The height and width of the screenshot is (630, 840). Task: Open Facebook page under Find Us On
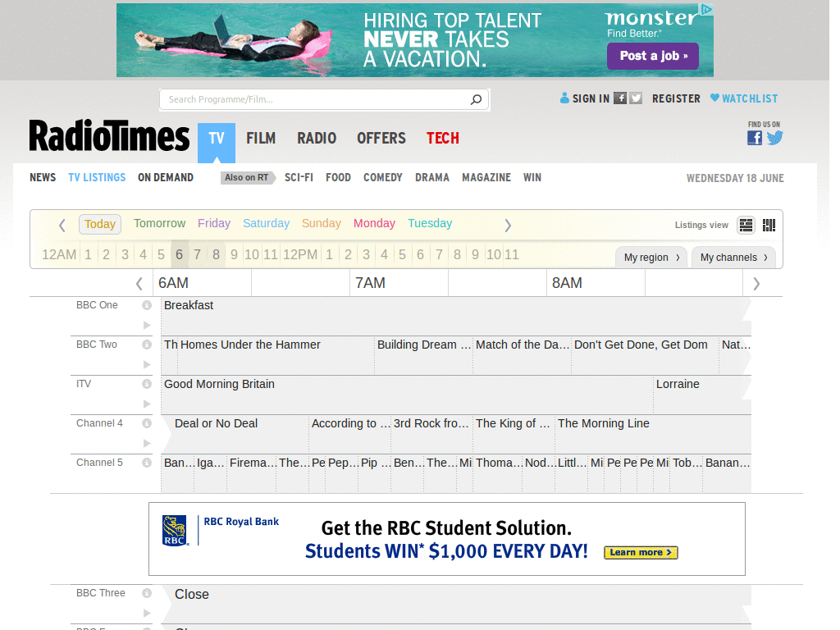coord(755,138)
